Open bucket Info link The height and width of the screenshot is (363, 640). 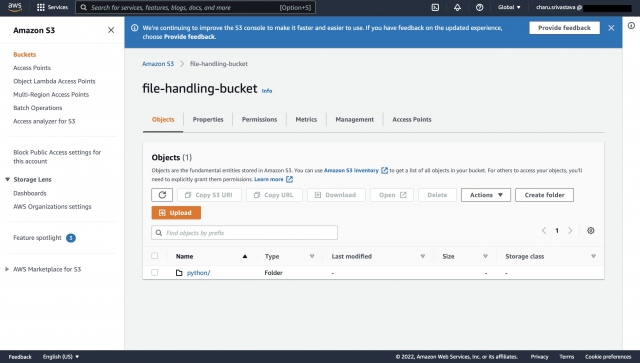pyautogui.click(x=267, y=91)
